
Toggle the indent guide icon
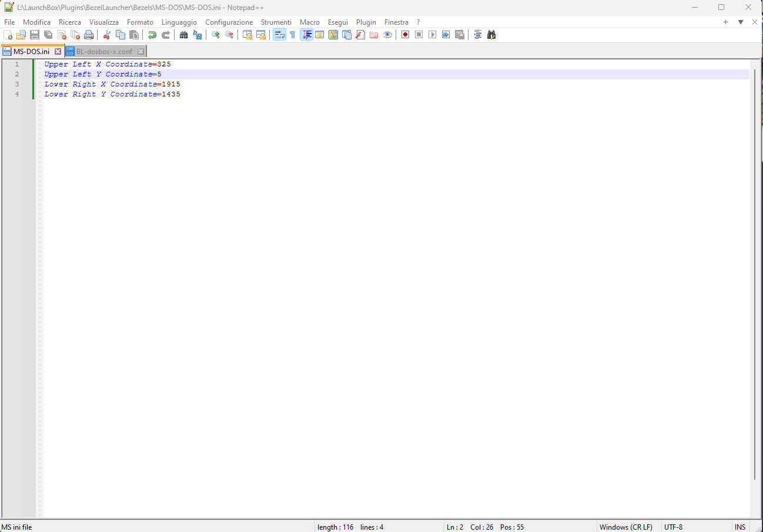pos(306,35)
